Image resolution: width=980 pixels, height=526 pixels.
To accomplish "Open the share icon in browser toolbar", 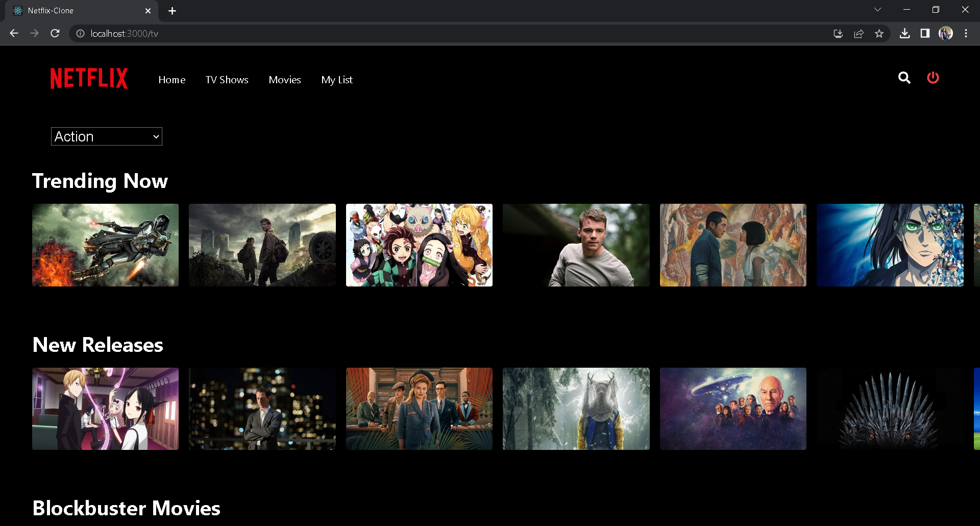I will [x=859, y=33].
